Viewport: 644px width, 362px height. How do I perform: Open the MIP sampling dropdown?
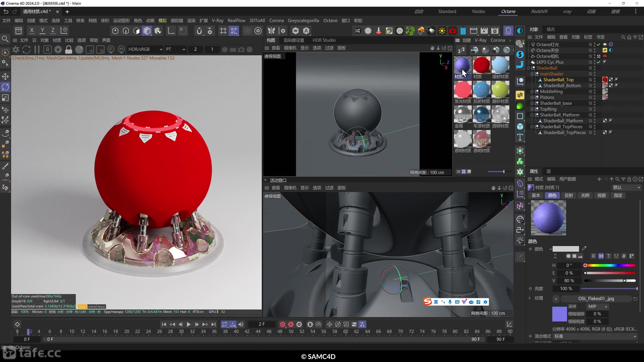pos(597,306)
